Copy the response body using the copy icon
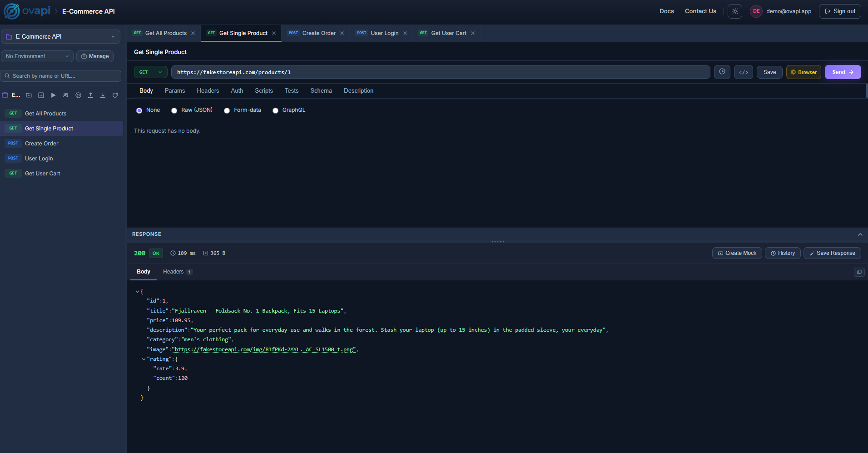 pos(859,272)
